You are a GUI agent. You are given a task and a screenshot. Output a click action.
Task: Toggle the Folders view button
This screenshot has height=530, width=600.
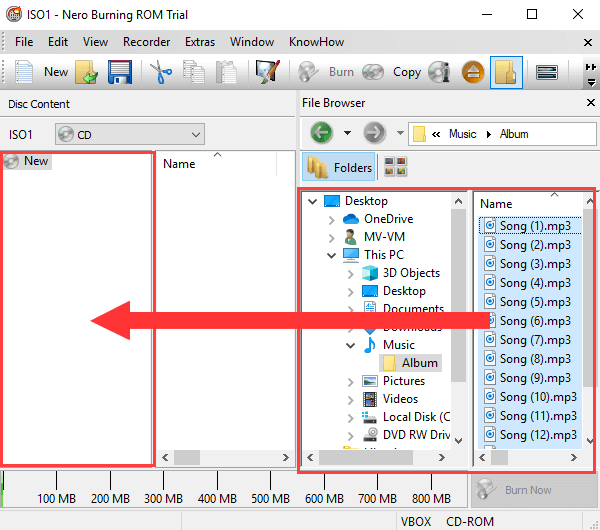(x=339, y=167)
